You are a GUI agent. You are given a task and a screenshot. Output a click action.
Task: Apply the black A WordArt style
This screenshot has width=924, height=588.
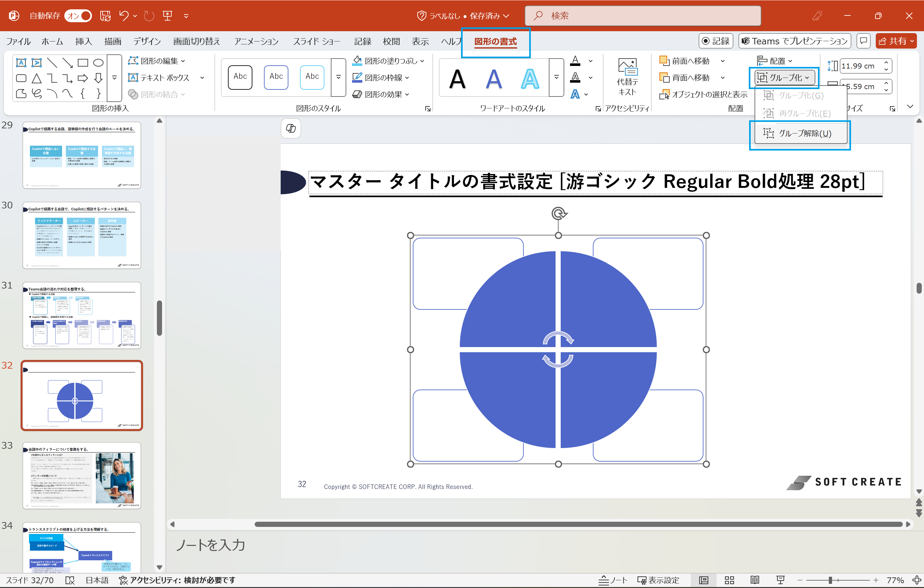[457, 79]
